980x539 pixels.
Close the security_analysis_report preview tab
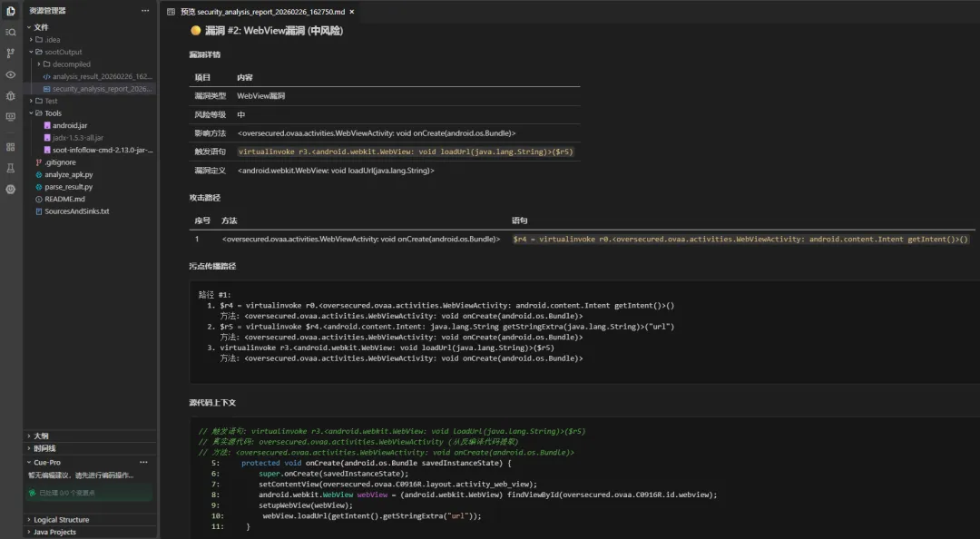click(x=352, y=12)
